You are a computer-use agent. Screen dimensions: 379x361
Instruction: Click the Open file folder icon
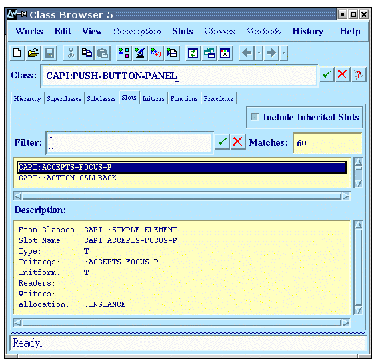click(33, 53)
